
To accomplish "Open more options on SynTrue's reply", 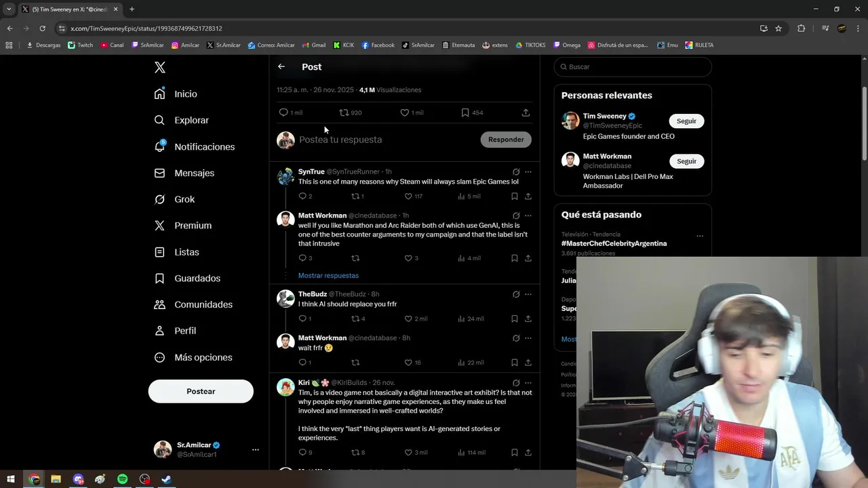I will pos(528,172).
